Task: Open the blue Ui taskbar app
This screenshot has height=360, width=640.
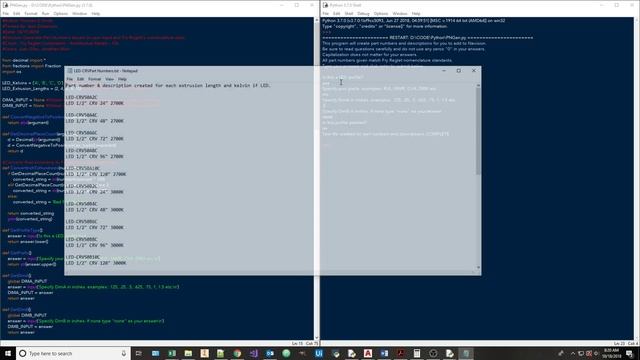Action: (x=319, y=353)
